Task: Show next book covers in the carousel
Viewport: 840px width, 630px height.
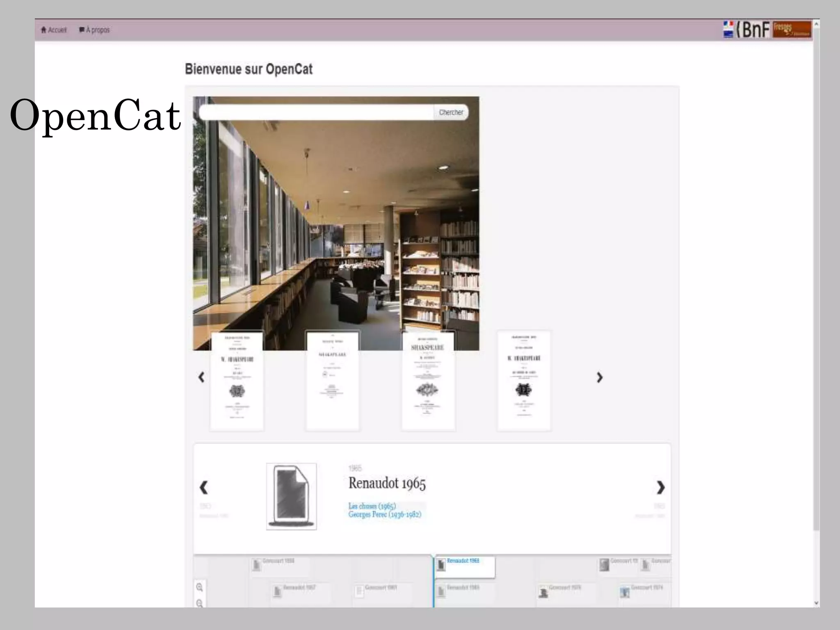Action: tap(600, 377)
